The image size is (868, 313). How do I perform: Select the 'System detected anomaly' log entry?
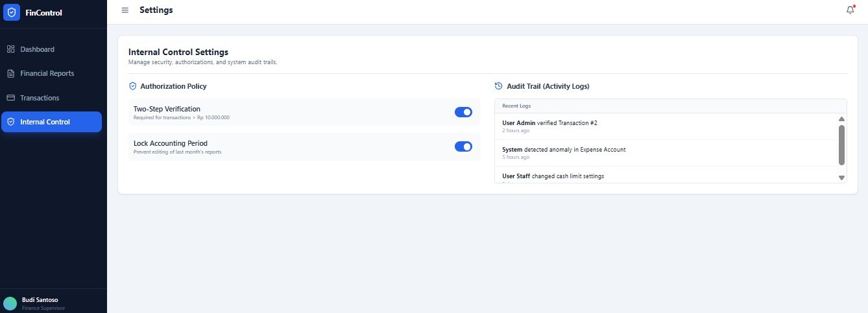pyautogui.click(x=666, y=153)
